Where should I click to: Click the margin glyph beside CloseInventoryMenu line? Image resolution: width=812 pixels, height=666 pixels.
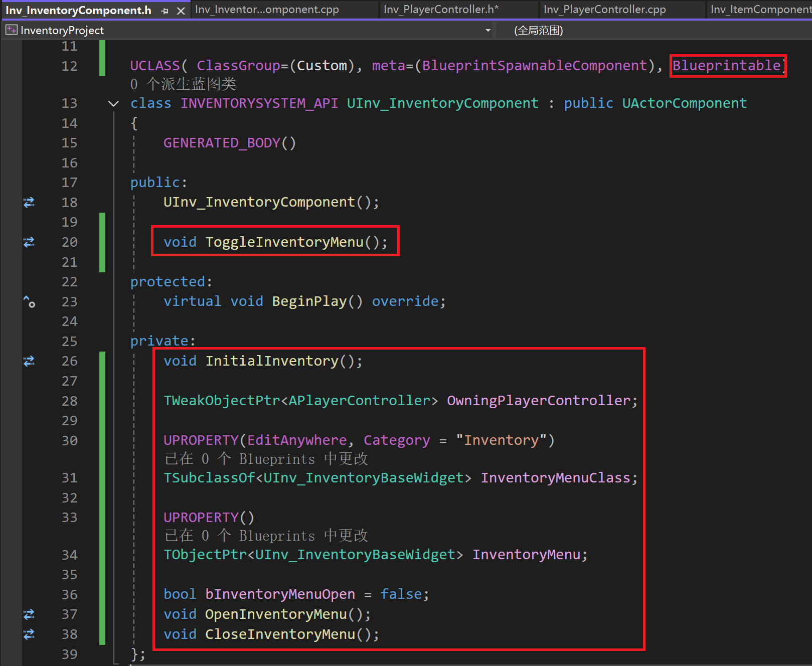point(29,634)
